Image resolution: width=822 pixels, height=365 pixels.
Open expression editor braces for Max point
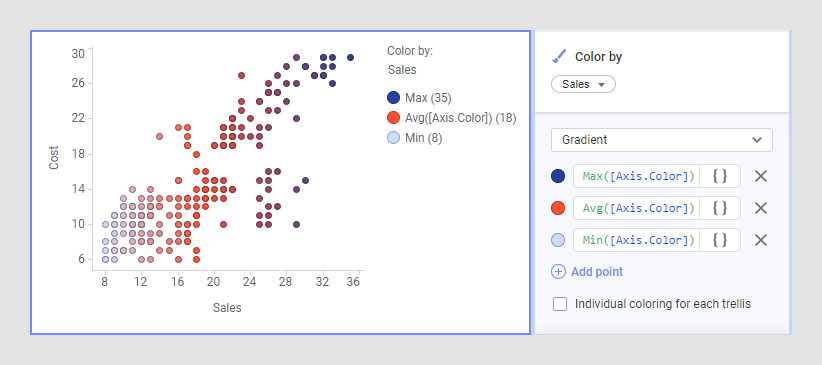(720, 176)
